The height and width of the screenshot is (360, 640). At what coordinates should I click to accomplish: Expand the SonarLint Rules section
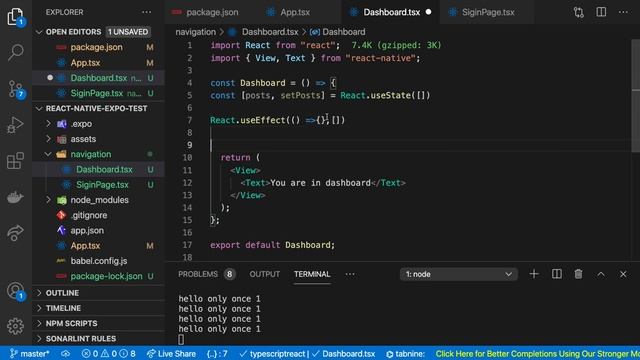[98, 339]
